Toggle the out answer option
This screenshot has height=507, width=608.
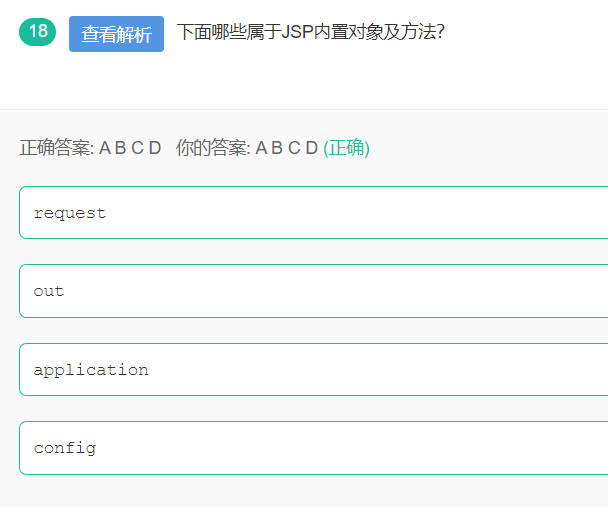tap(313, 291)
